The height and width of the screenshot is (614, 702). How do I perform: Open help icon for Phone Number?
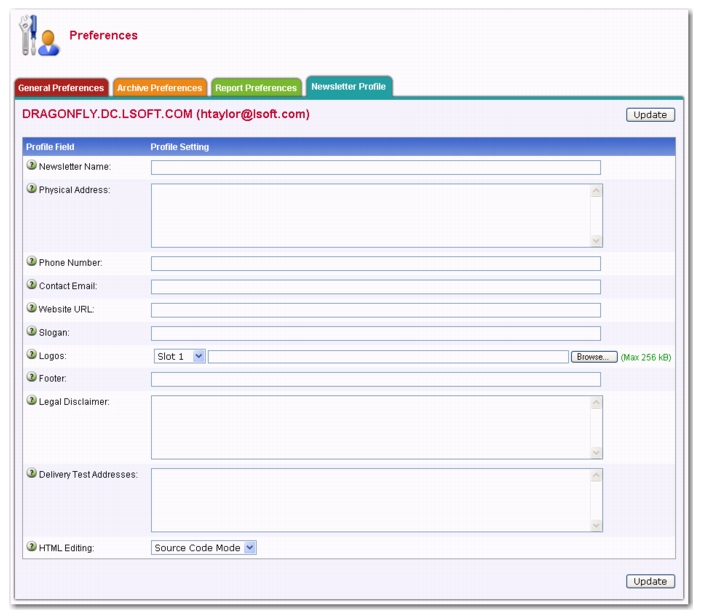point(31,261)
